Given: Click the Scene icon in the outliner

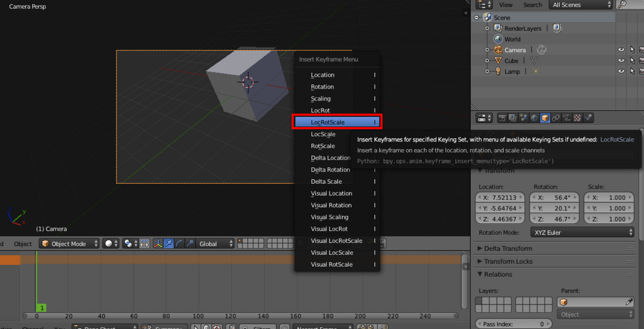Looking at the screenshot, I should coord(487,18).
